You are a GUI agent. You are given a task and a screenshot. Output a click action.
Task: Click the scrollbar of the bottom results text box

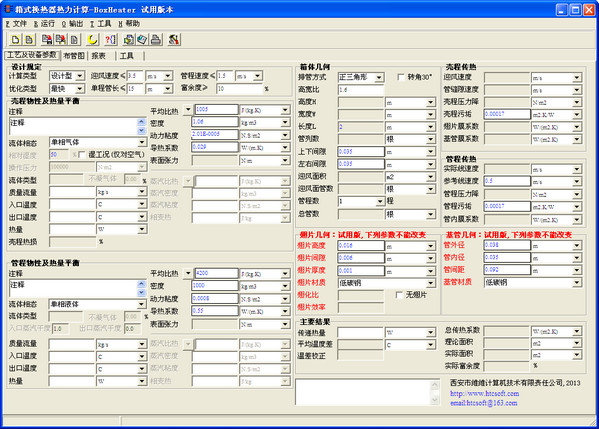(435, 392)
